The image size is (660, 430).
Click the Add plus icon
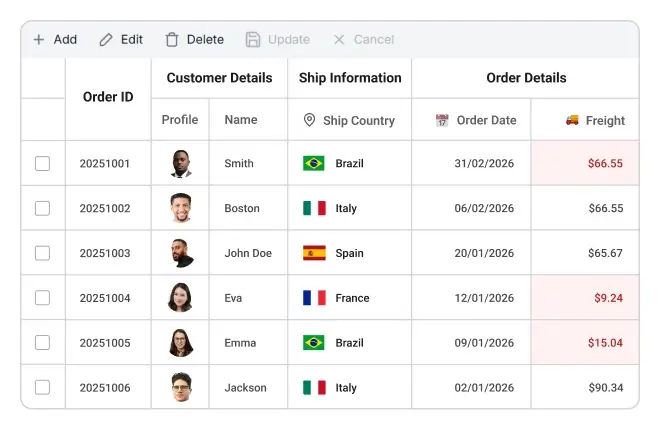point(39,40)
